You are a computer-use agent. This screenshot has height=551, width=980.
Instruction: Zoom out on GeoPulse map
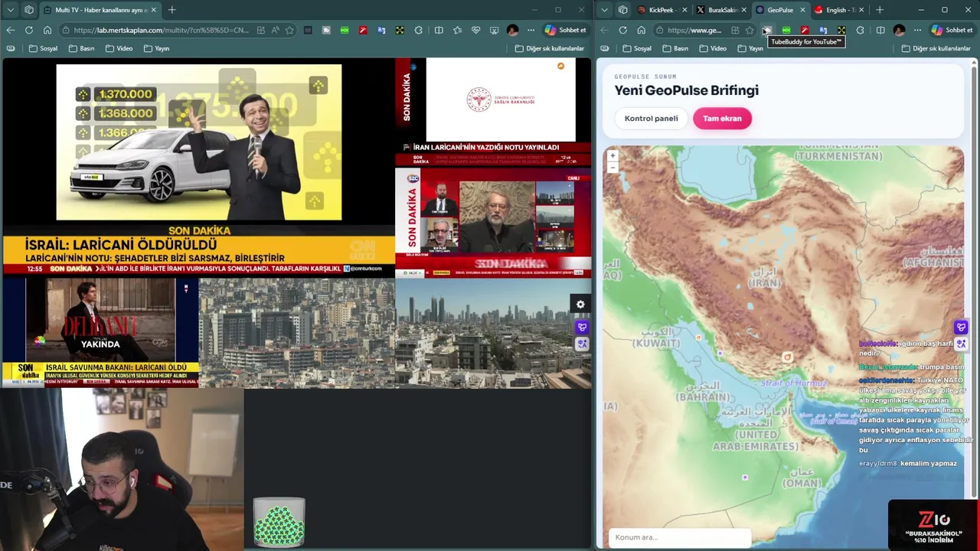(612, 167)
